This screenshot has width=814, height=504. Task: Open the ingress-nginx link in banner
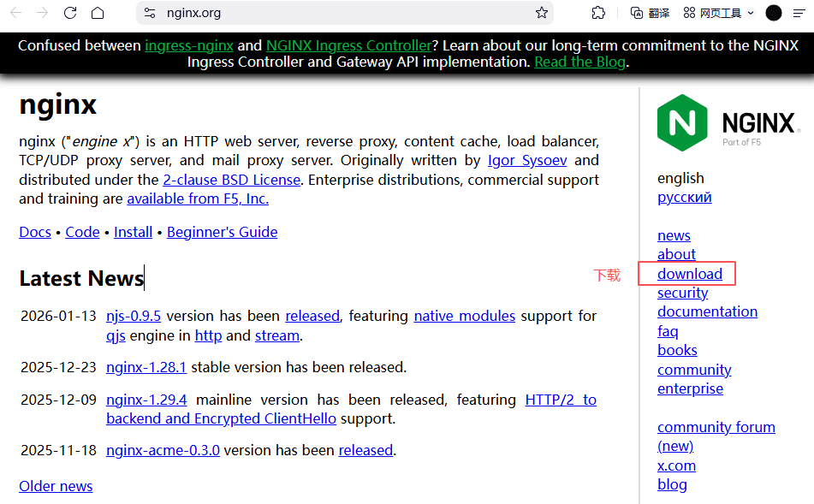[189, 45]
